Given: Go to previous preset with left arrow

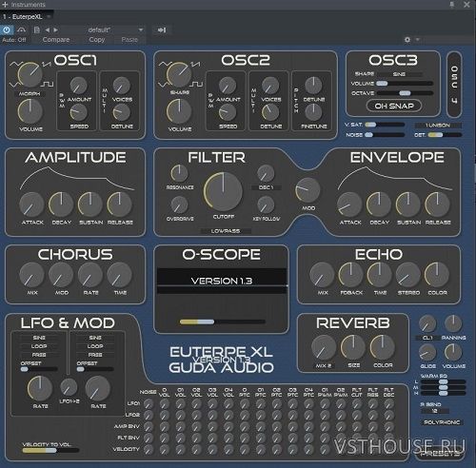Looking at the screenshot, I should pos(48,29).
